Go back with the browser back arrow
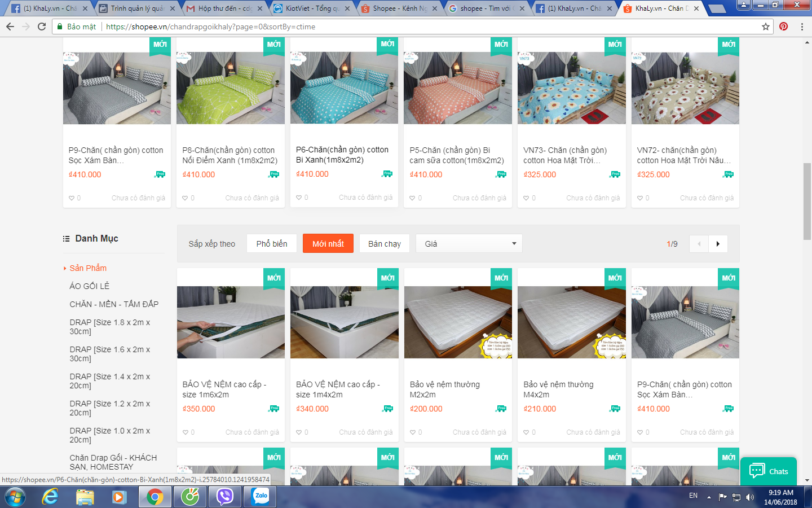 pos(10,27)
